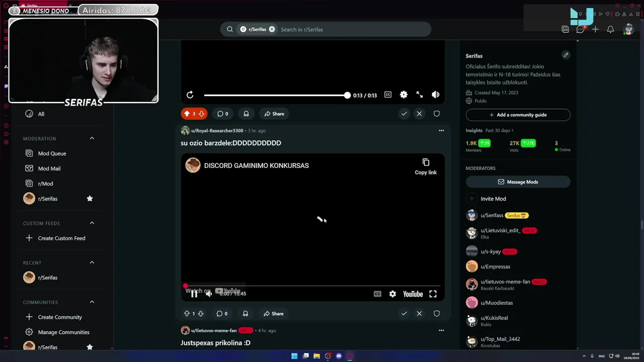Open Mod Queue in sidebar
The width and height of the screenshot is (644, 362).
[52, 153]
